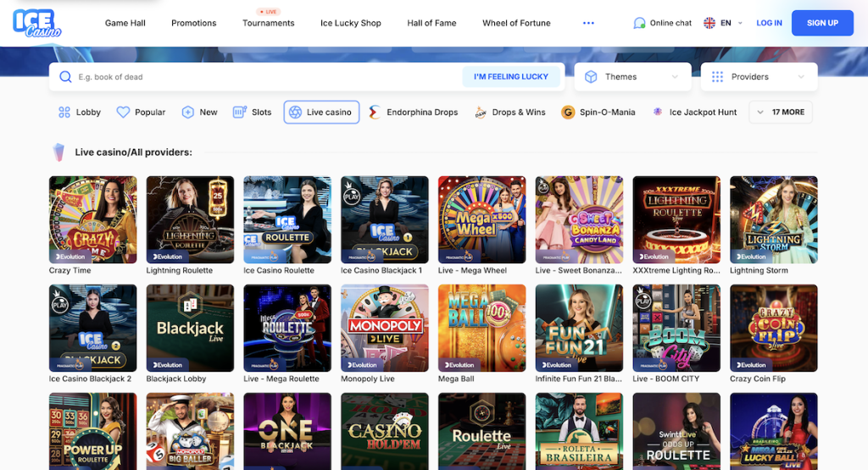
Task: Open the Infinite Fun Fun 21 thumbnail
Action: [x=579, y=328]
